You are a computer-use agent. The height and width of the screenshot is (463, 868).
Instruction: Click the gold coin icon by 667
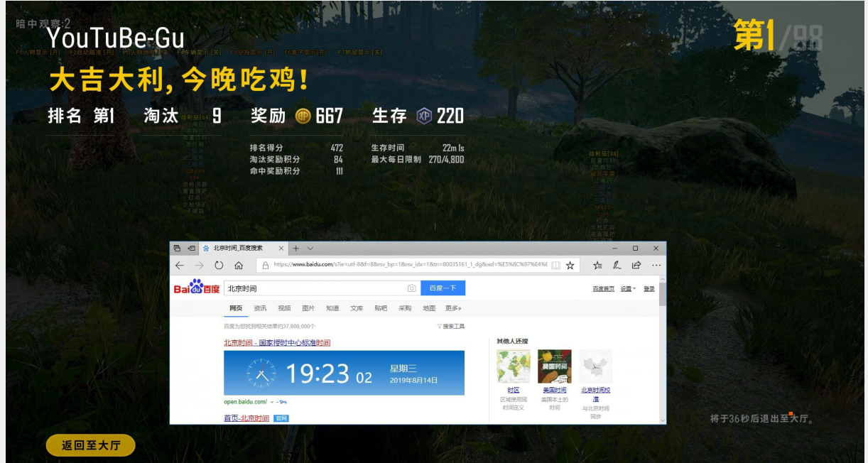pyautogui.click(x=303, y=116)
